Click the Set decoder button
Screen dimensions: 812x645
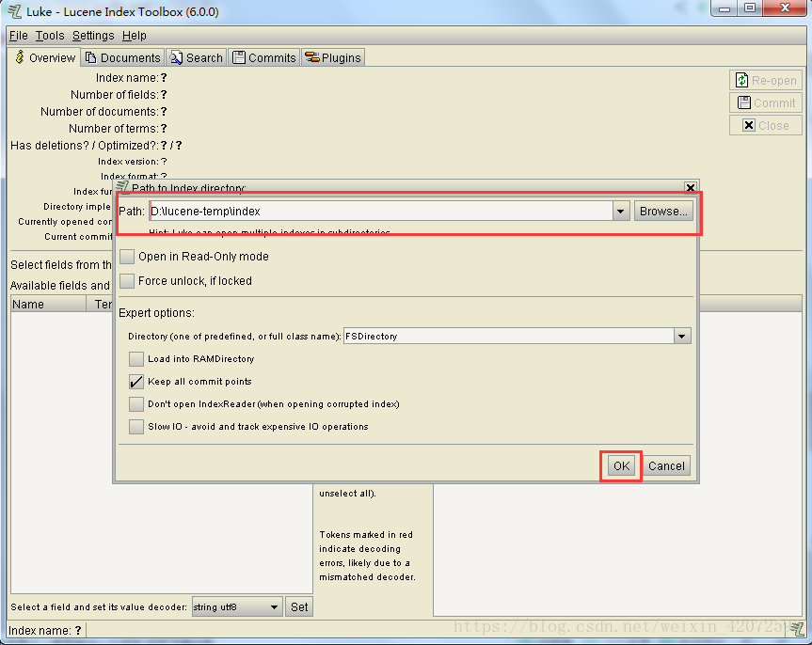299,607
